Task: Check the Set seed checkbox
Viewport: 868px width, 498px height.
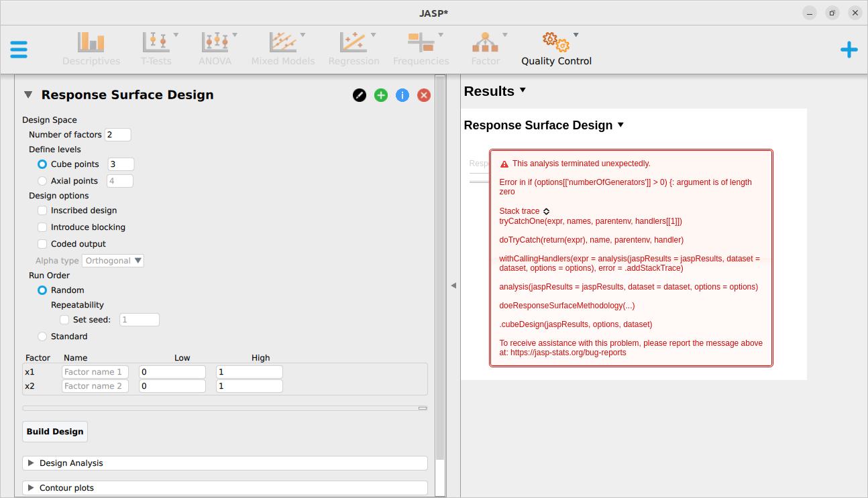Action: [x=64, y=320]
